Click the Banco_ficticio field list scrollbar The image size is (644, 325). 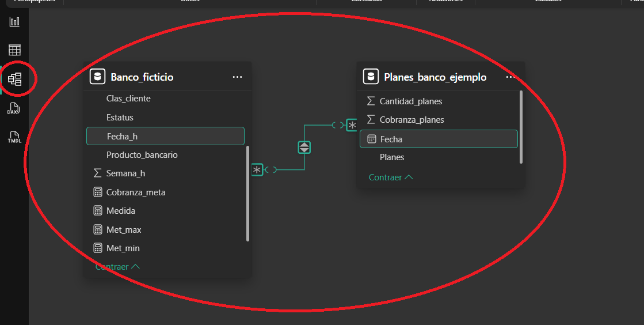point(248,193)
